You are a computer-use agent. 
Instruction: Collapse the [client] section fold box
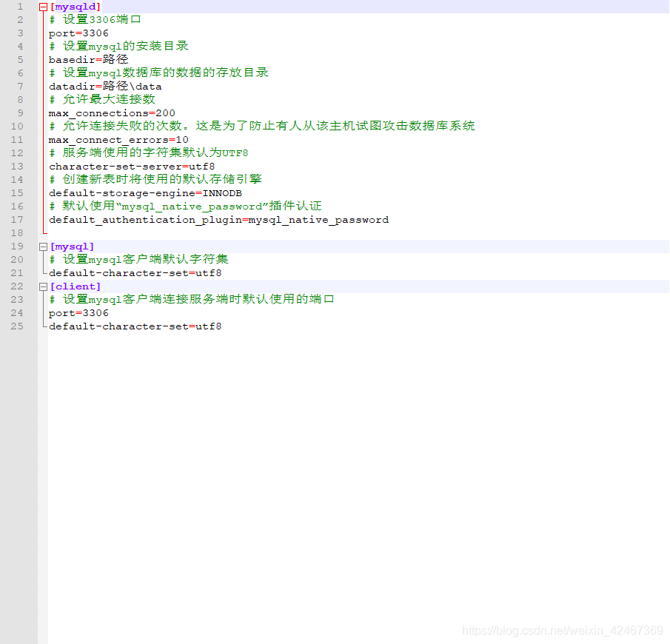pos(44,286)
